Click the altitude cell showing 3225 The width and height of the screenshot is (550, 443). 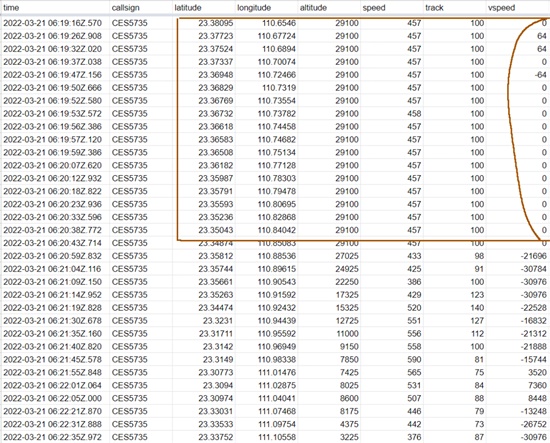(x=329, y=437)
